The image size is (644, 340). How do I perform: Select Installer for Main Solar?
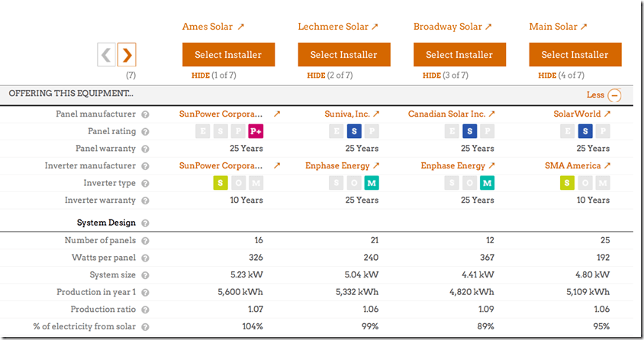coord(575,55)
